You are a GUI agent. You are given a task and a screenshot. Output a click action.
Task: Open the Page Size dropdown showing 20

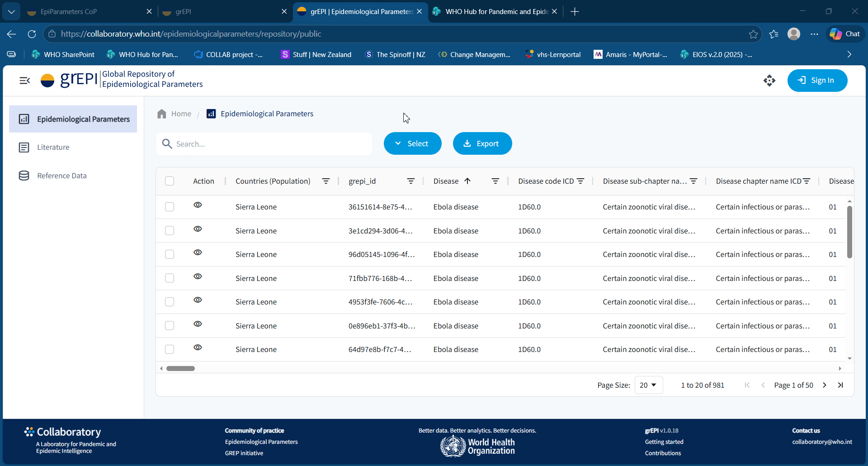point(648,385)
